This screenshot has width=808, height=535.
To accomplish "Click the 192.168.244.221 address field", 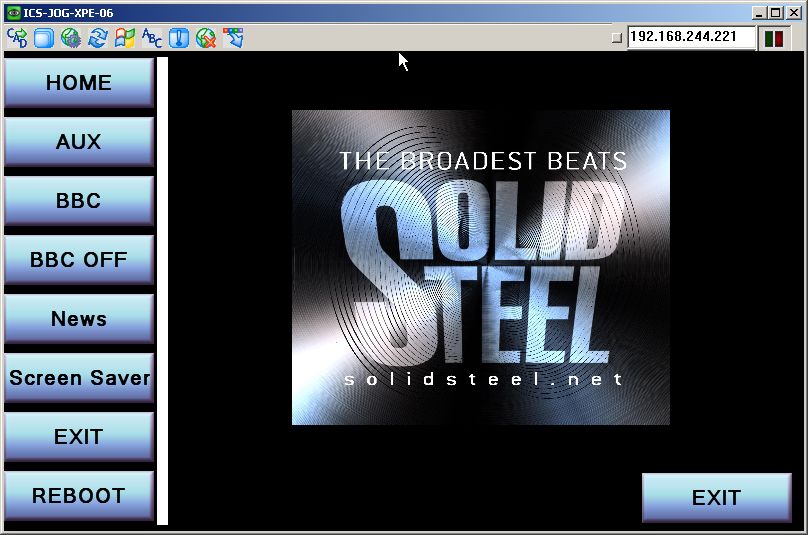I will pyautogui.click(x=691, y=37).
